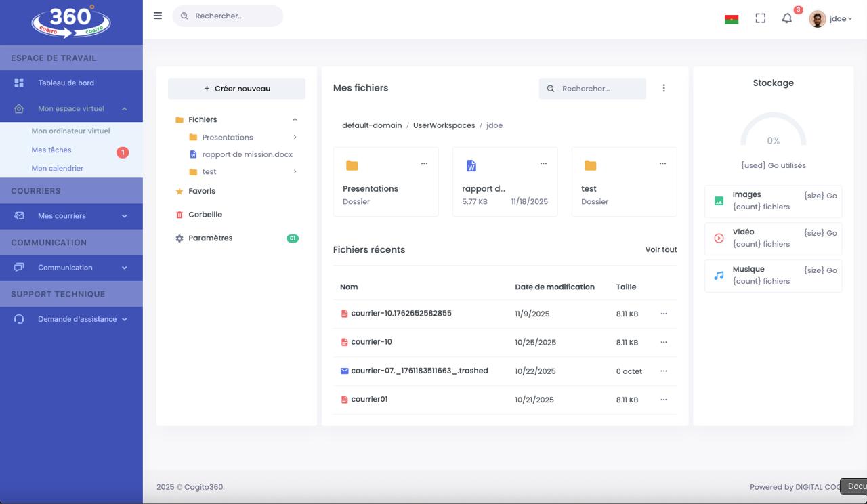This screenshot has height=504, width=867.
Task: Go to Mes tâches in sidebar
Action: pos(51,150)
